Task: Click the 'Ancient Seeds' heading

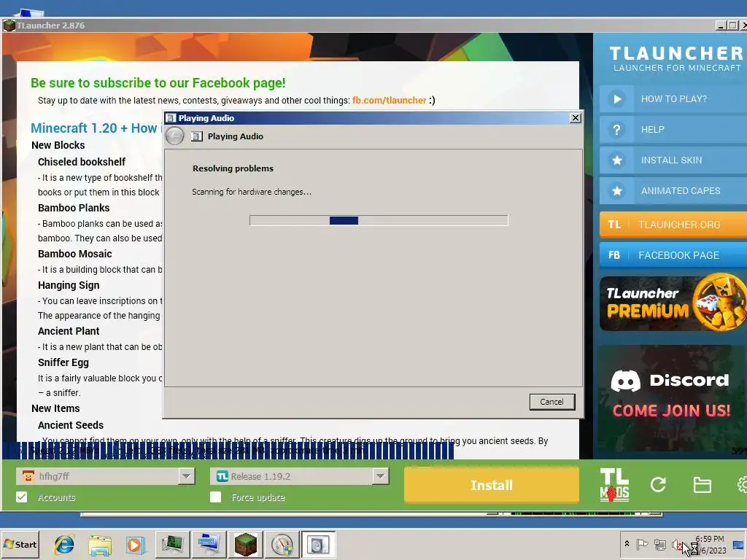Action: point(71,425)
